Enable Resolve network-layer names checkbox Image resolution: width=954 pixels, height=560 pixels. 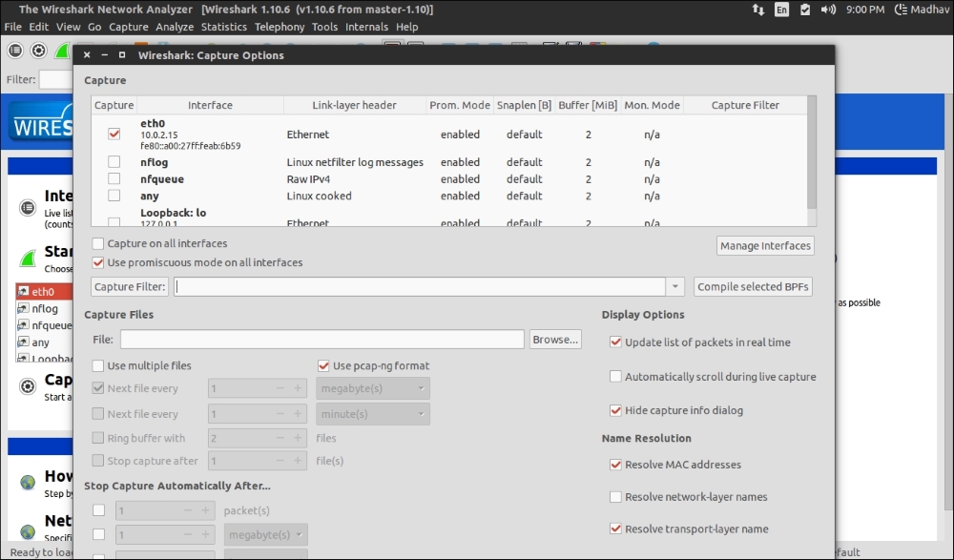[x=615, y=497]
